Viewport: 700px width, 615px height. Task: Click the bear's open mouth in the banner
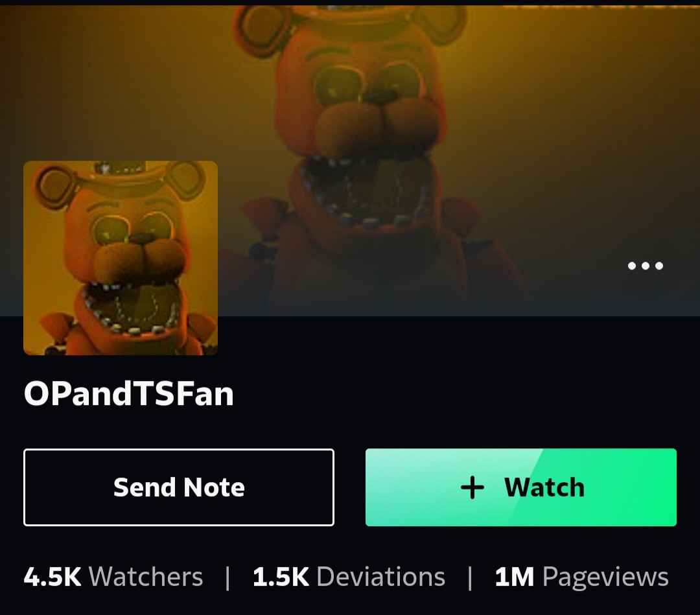pos(365,190)
